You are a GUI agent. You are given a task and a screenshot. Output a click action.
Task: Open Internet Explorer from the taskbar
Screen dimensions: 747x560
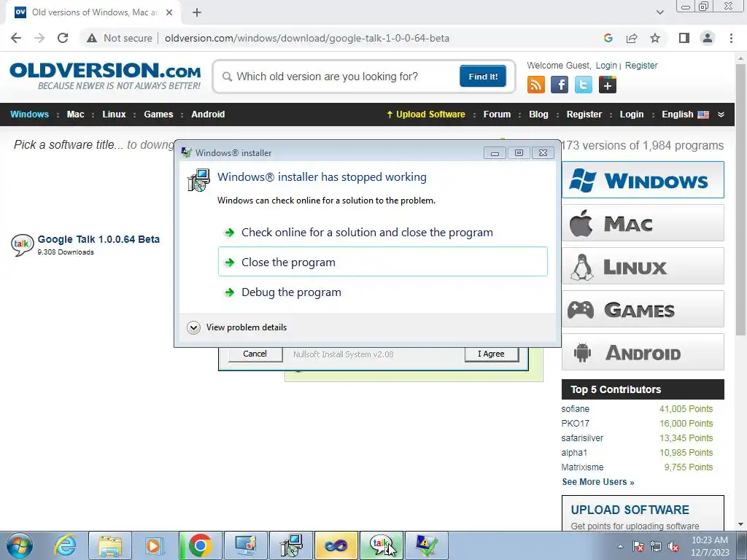[x=65, y=545]
